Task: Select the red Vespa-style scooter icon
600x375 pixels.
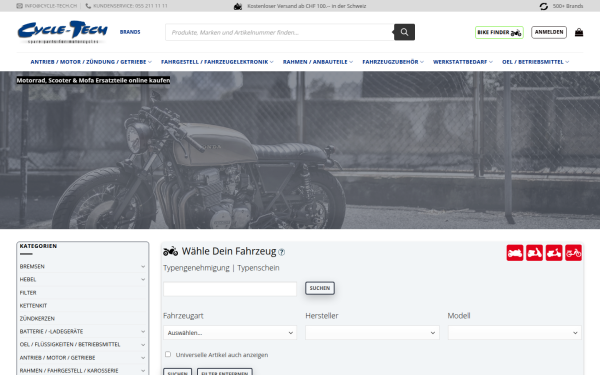Action: pyautogui.click(x=554, y=253)
